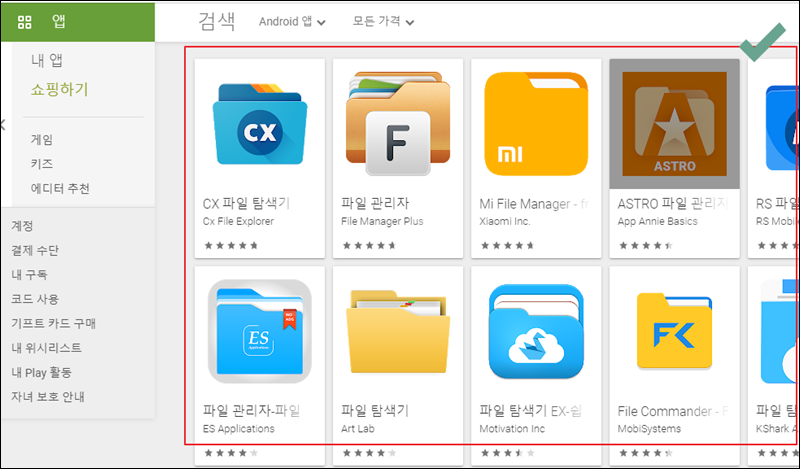Open the File Commander FK icon
The image size is (800, 469).
point(674,330)
